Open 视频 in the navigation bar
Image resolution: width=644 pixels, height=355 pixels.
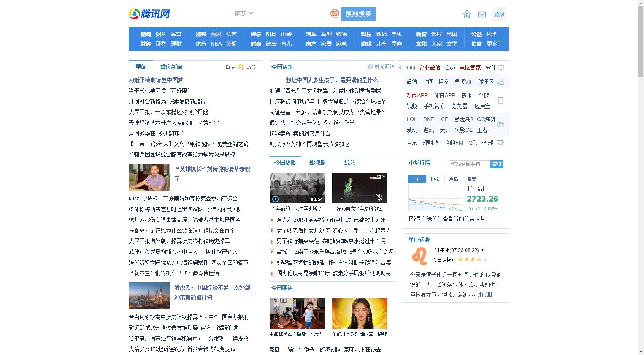point(201,34)
